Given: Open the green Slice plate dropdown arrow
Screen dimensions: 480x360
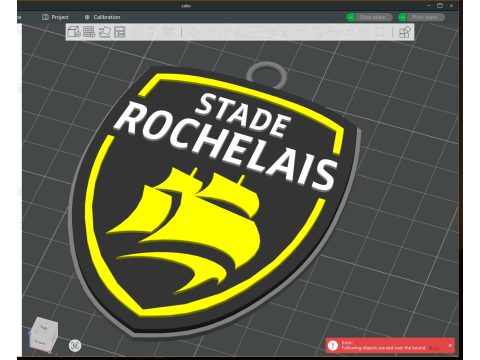Looking at the screenshot, I should (x=351, y=17).
